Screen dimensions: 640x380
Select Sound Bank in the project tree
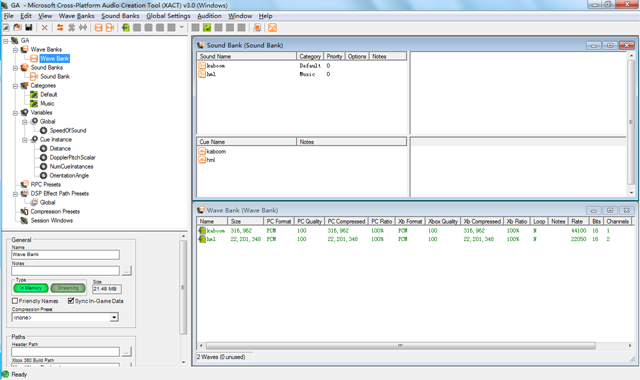click(x=55, y=76)
